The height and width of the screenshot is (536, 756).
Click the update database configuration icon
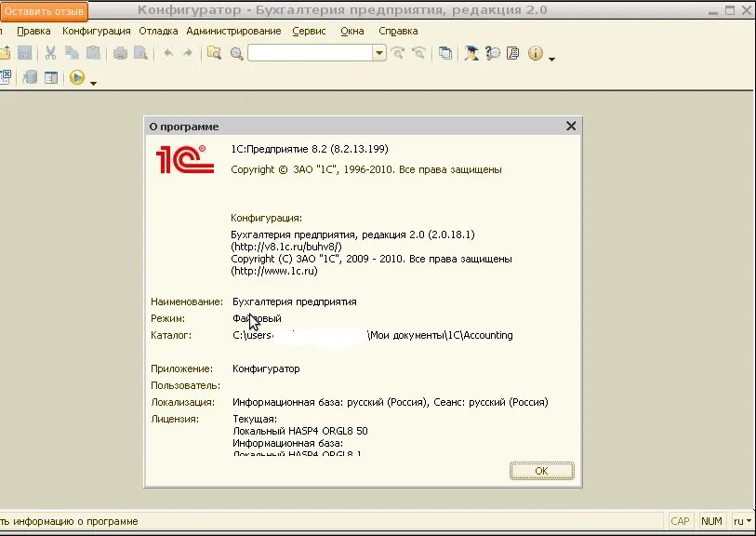point(30,77)
